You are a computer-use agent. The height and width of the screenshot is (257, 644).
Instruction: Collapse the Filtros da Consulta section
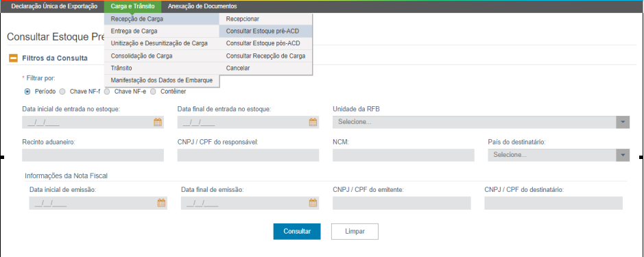[x=13, y=58]
